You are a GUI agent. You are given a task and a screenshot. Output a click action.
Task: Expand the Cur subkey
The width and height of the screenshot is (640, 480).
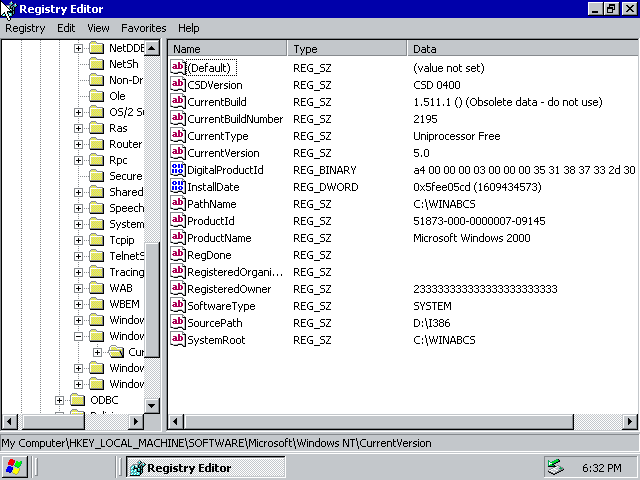tap(98, 352)
